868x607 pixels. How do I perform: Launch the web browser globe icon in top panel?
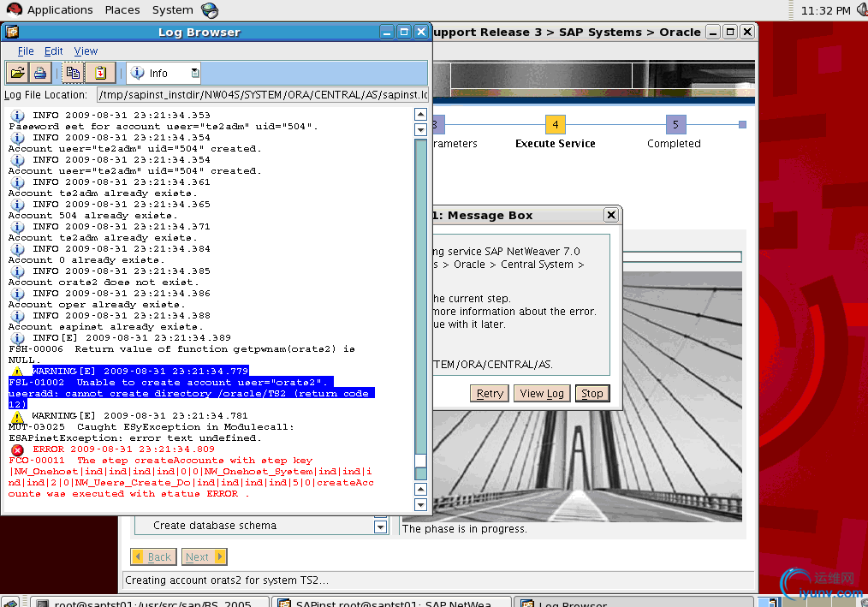210,10
